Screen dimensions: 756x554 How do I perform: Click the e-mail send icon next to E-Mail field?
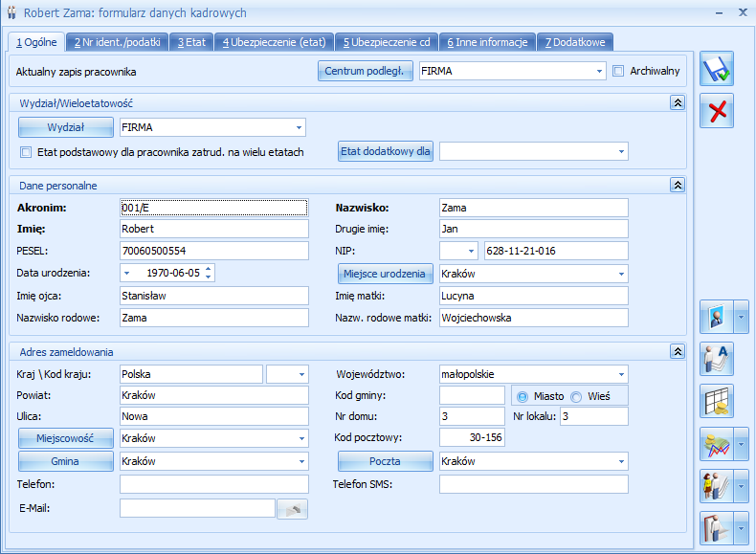tap(292, 509)
